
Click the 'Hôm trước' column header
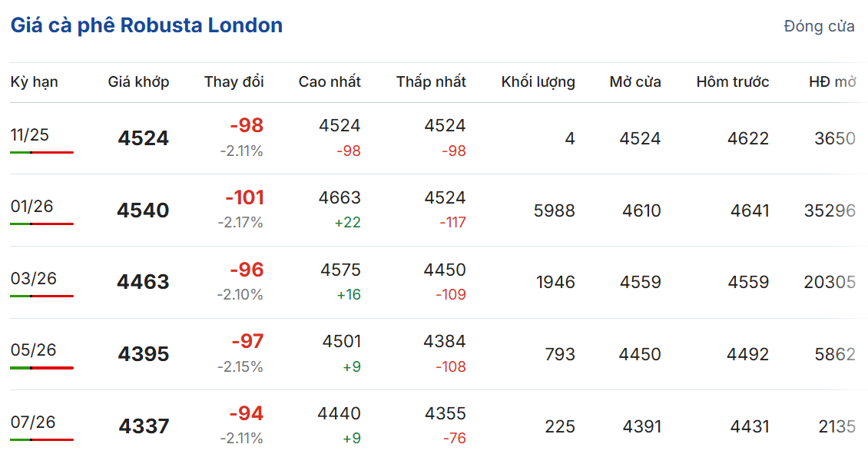pos(732,82)
